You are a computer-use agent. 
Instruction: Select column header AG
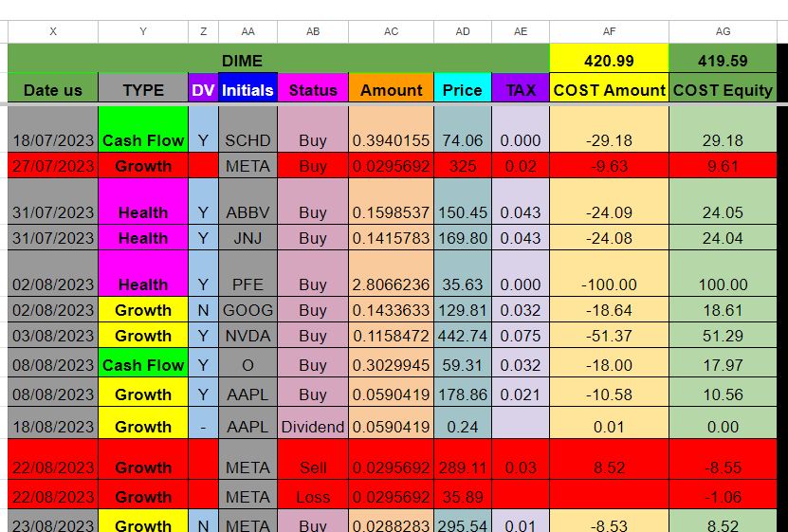tap(723, 31)
